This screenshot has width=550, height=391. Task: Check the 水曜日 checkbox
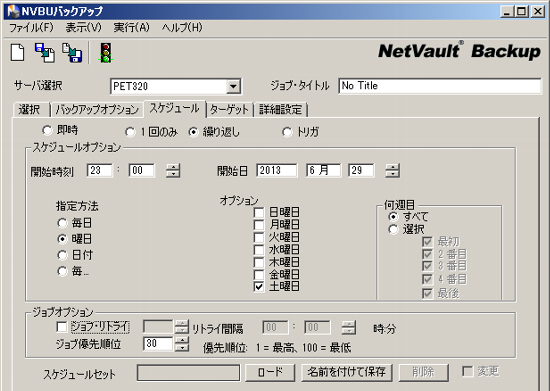pyautogui.click(x=259, y=250)
